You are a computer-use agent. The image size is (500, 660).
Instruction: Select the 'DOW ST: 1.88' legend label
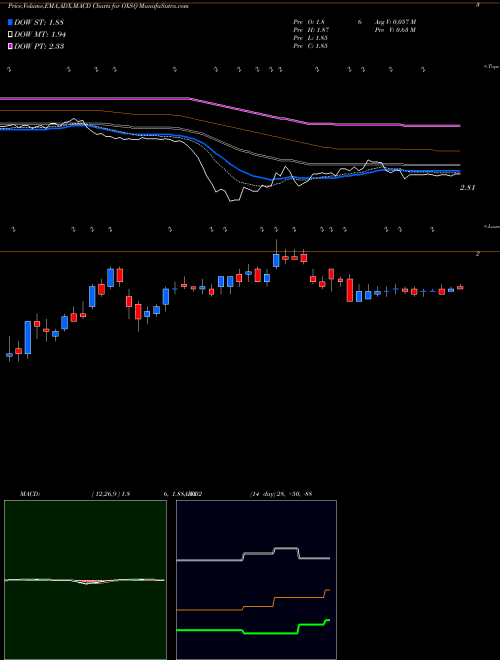(39, 22)
